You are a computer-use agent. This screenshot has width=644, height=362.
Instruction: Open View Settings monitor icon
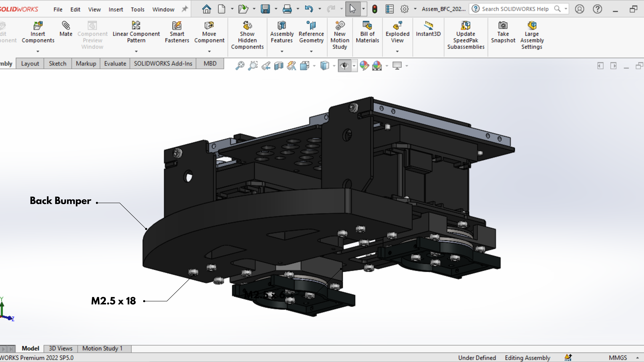[x=397, y=66]
